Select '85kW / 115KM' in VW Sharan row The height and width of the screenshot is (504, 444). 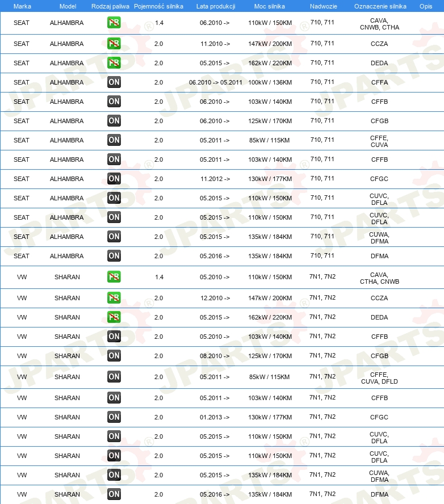coord(270,377)
